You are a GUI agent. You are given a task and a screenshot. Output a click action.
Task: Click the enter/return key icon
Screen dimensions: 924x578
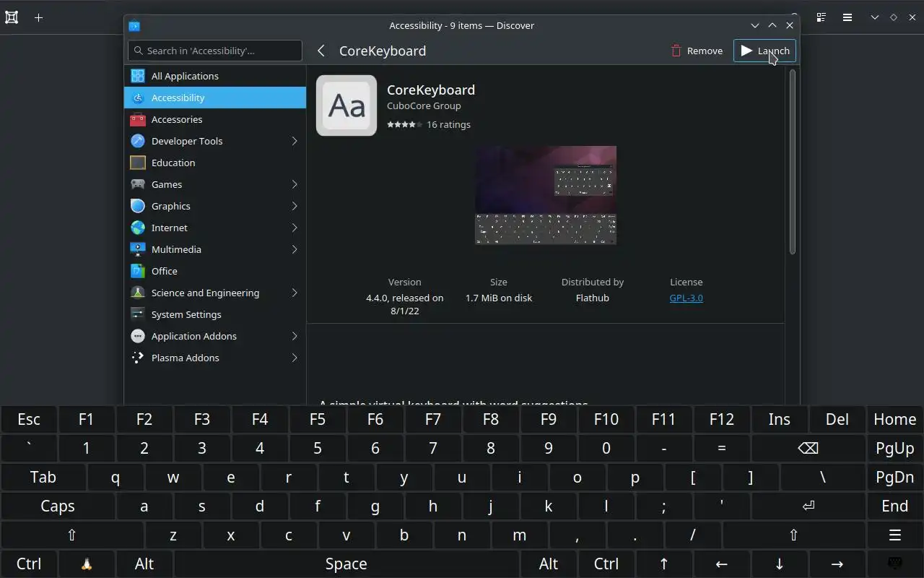tap(808, 506)
